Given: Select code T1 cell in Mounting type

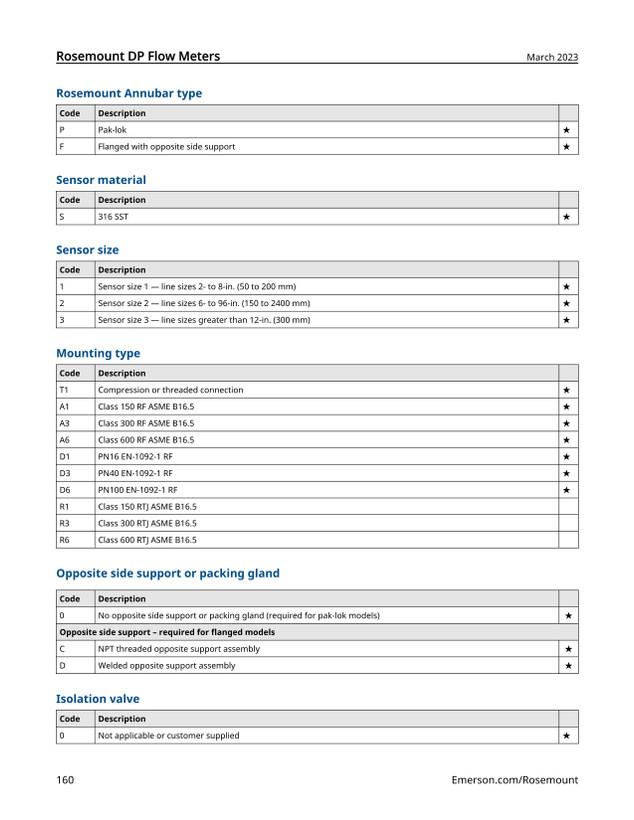Looking at the screenshot, I should pyautogui.click(x=75, y=390).
